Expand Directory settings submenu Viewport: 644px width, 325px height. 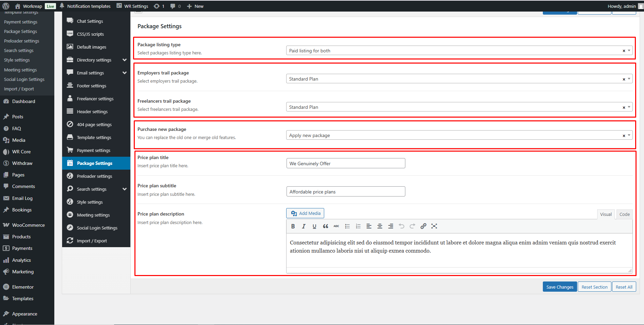click(124, 60)
